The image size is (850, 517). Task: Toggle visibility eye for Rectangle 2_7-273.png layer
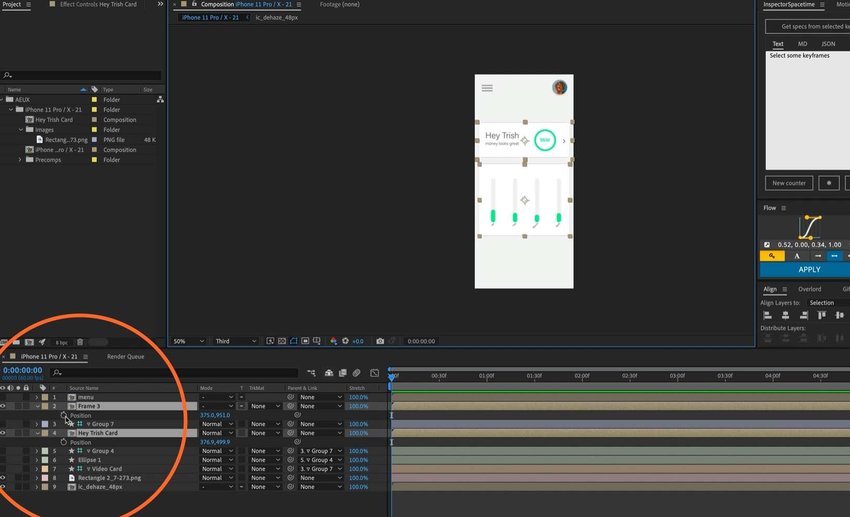coord(3,478)
